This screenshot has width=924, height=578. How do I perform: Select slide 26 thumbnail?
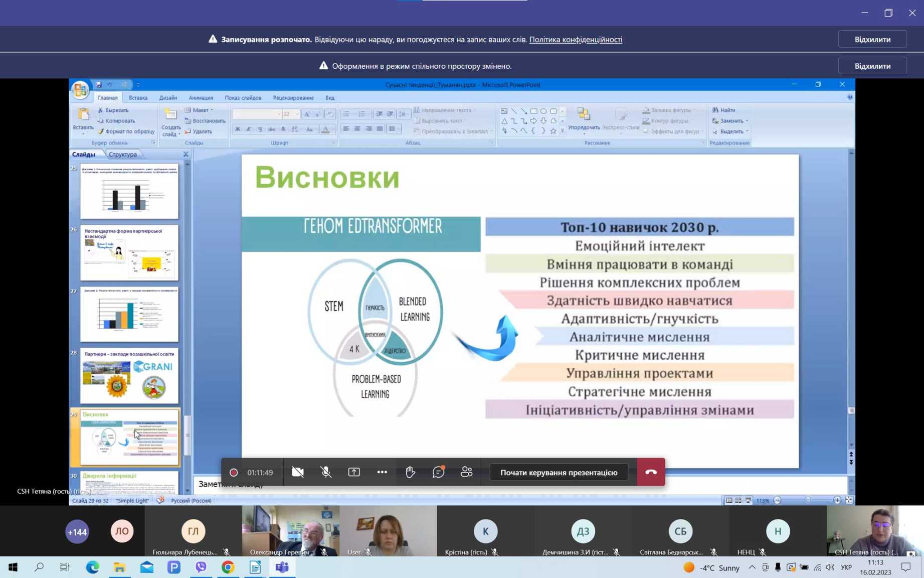coord(129,252)
